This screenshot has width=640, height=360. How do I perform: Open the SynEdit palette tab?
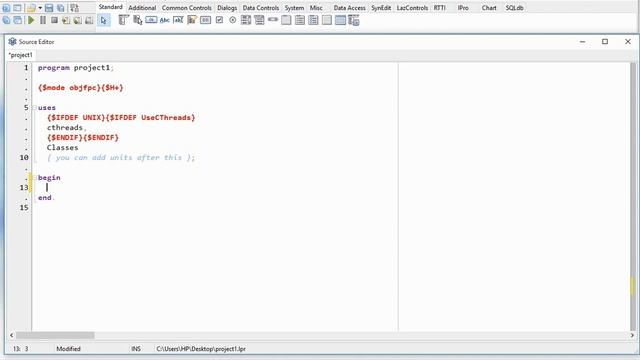[x=381, y=8]
